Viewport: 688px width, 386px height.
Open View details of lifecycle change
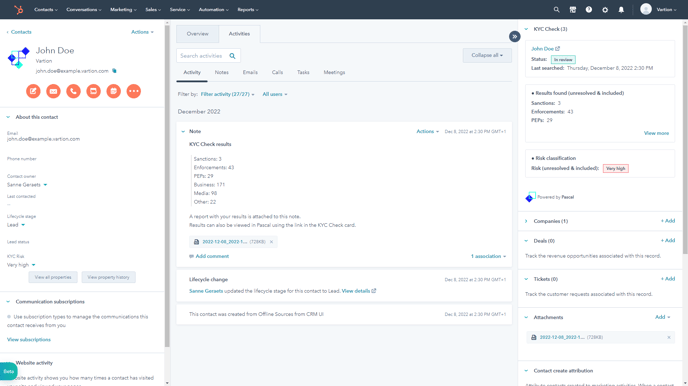[x=358, y=291]
